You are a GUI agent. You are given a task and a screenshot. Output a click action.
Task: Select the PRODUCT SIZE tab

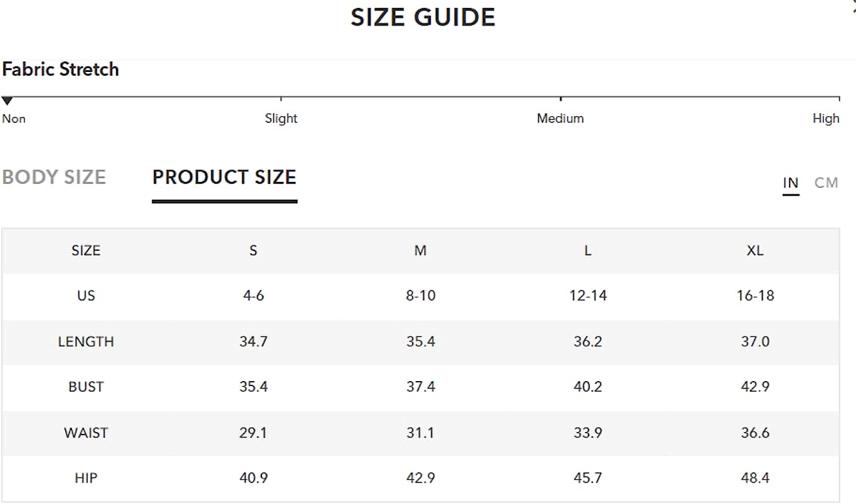coord(224,178)
